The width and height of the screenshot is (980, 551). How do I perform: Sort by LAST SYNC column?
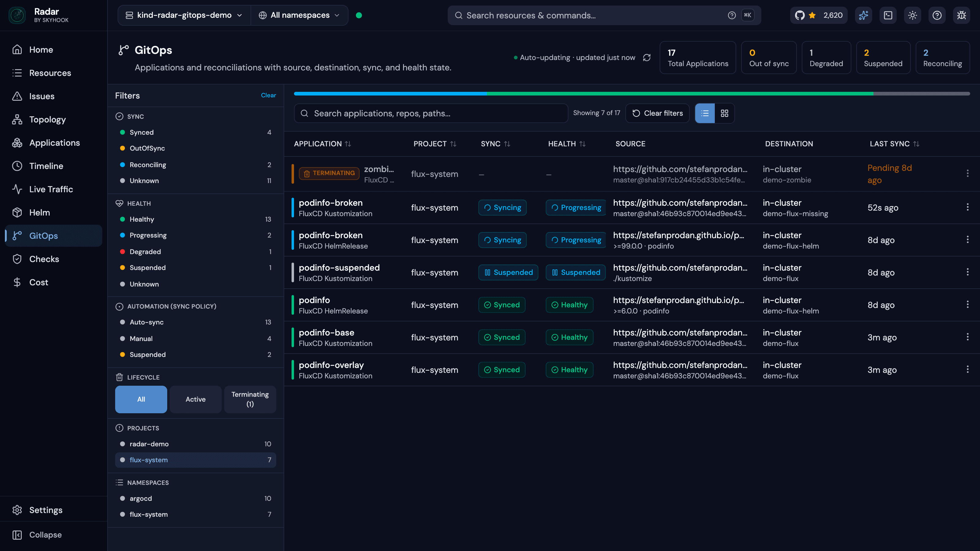tap(894, 144)
